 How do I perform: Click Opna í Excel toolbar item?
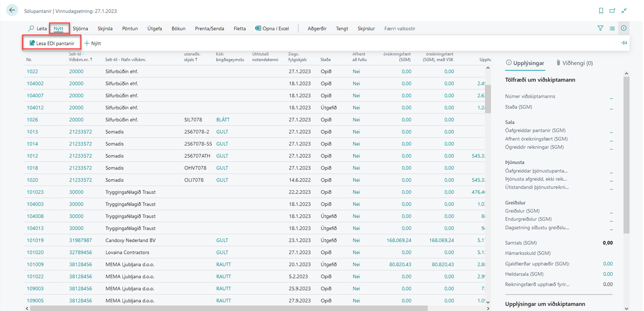click(x=272, y=28)
